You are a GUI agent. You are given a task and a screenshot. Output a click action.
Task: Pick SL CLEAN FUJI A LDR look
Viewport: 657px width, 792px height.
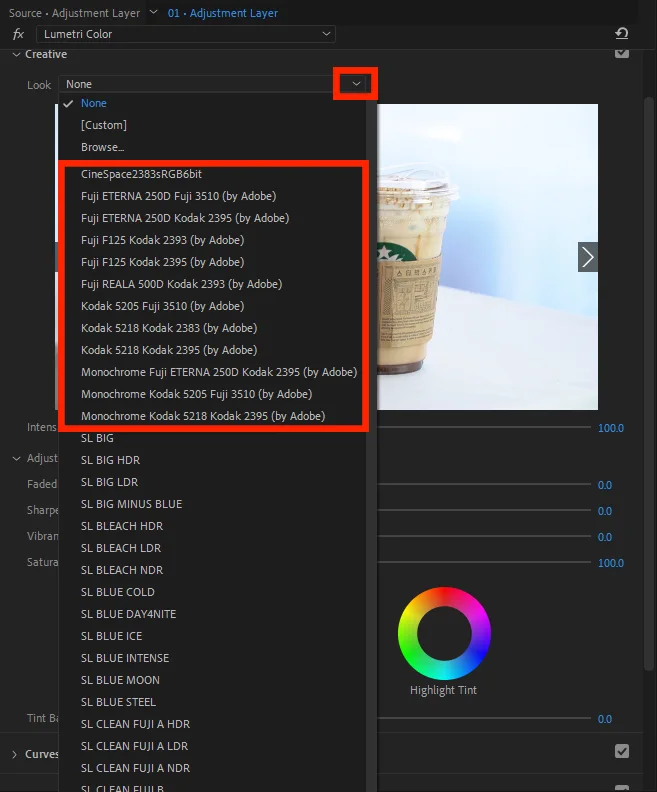point(212,746)
